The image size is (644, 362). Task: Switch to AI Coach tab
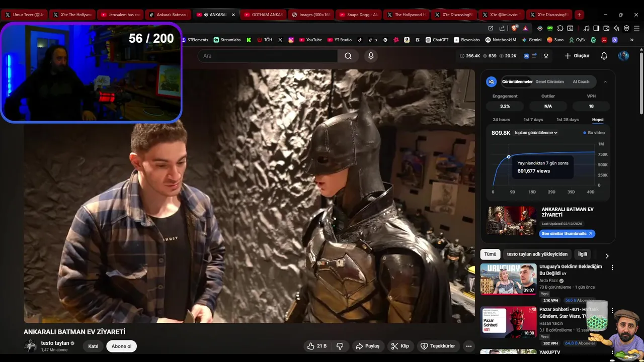coord(581,81)
